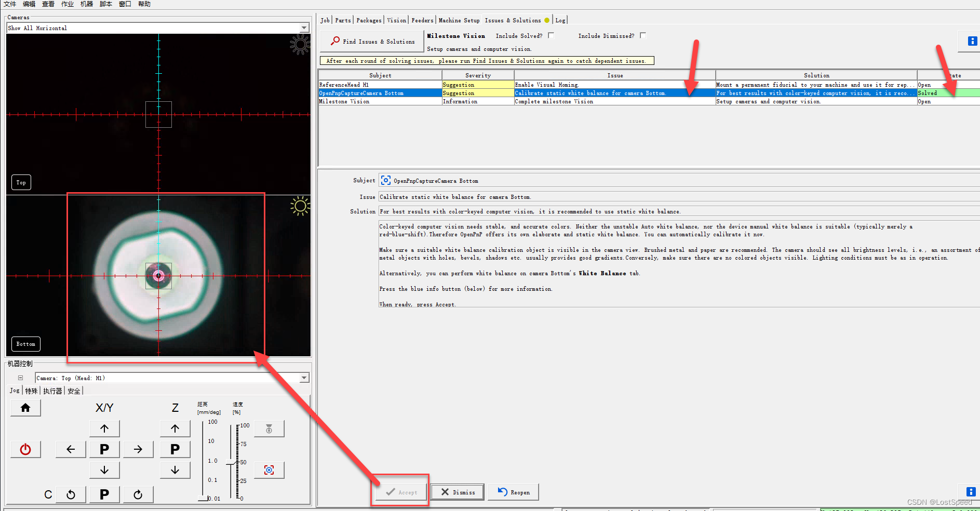Open bottom blue info button
This screenshot has width=980, height=511.
[x=970, y=492]
